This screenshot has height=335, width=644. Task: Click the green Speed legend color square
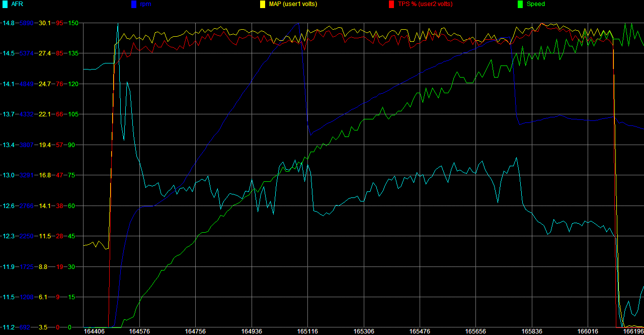coord(520,5)
